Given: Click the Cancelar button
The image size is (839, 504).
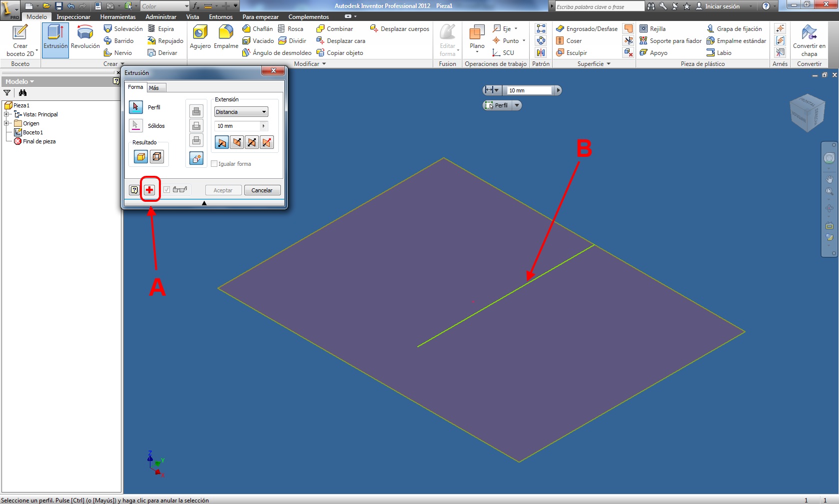Looking at the screenshot, I should click(x=262, y=190).
